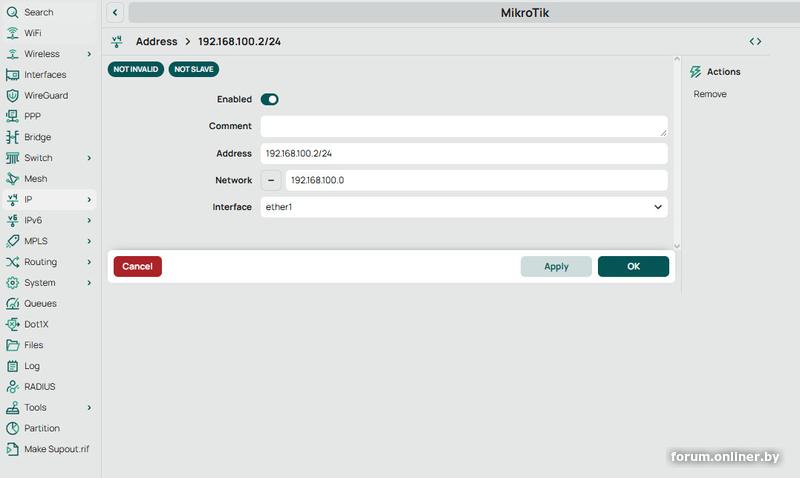Click the Dot1X icon
Image resolution: width=800 pixels, height=478 pixels.
[x=12, y=324]
